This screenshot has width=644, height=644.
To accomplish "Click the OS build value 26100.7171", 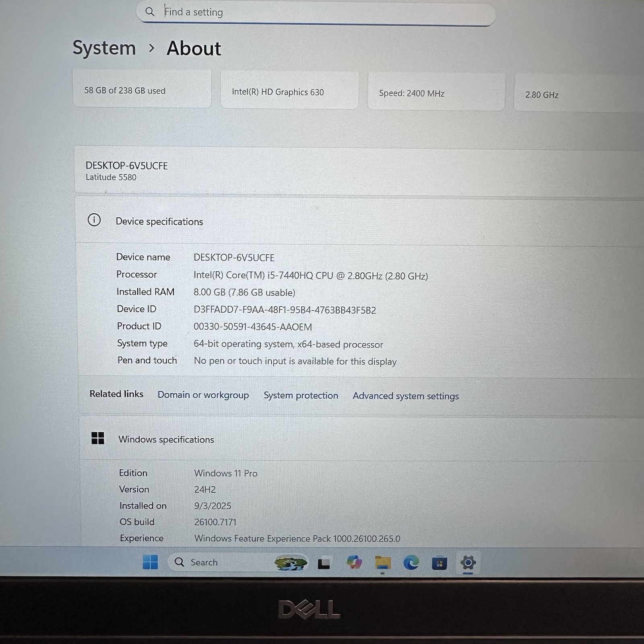I will 215,522.
